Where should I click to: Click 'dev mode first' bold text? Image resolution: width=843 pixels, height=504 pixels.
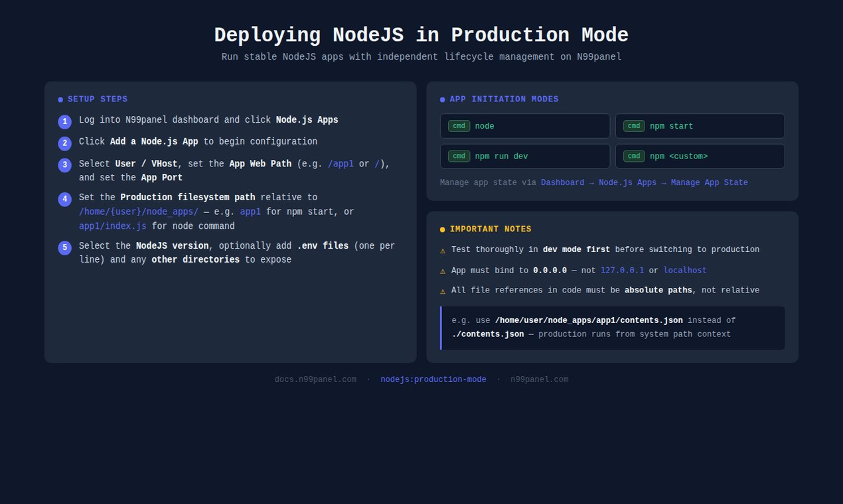(576, 250)
